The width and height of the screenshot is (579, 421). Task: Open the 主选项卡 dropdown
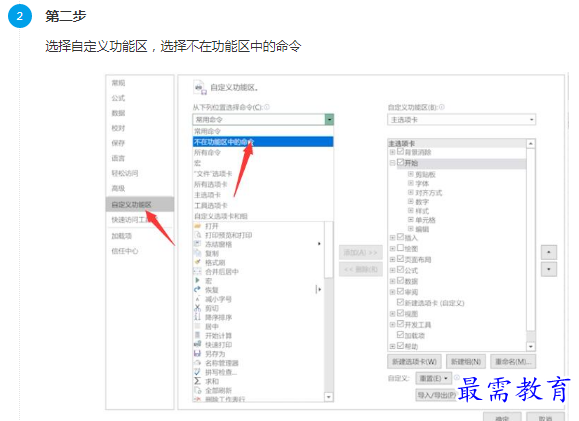pyautogui.click(x=462, y=120)
